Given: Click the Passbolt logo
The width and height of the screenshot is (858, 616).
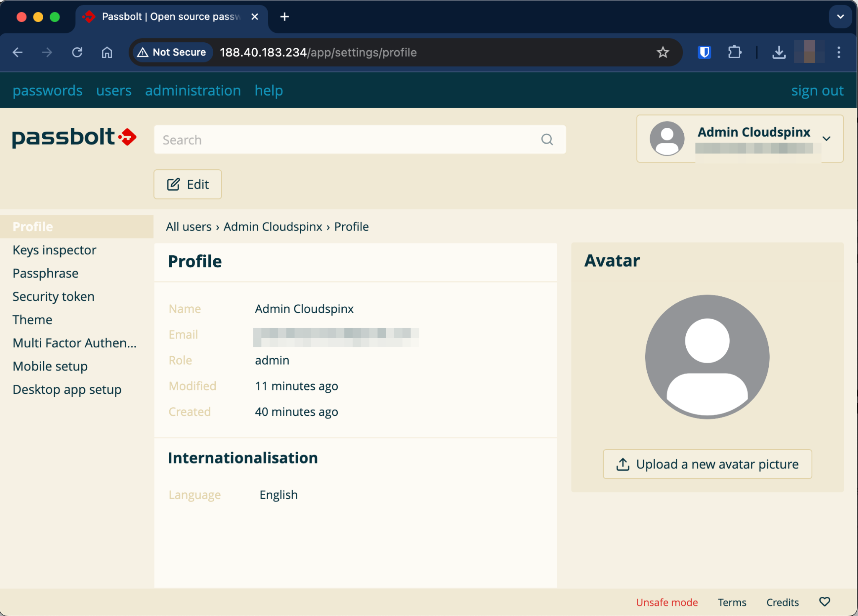Looking at the screenshot, I should 74,137.
